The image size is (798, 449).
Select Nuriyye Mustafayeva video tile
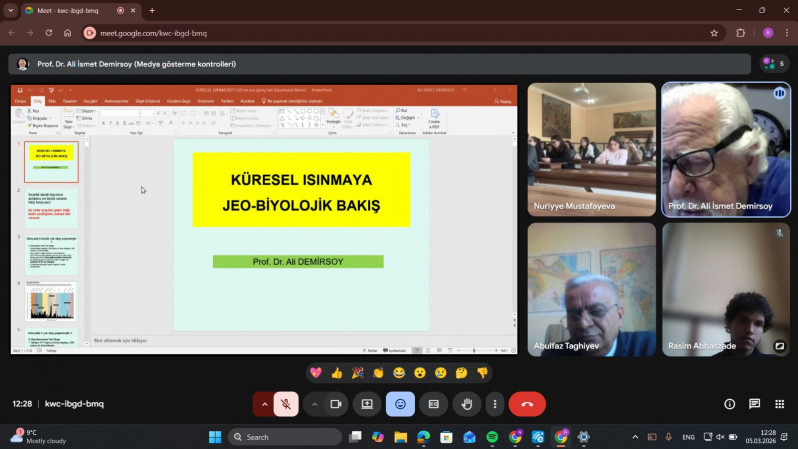point(592,150)
